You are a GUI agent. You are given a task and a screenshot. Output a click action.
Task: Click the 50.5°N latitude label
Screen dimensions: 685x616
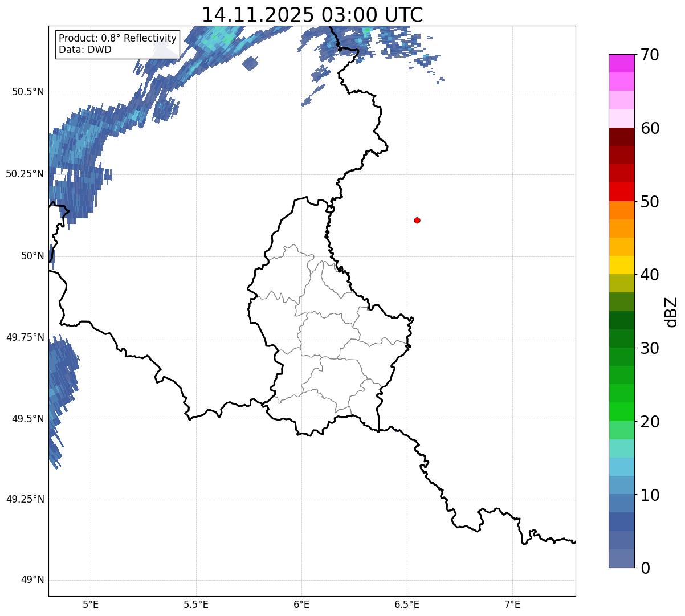(x=28, y=92)
